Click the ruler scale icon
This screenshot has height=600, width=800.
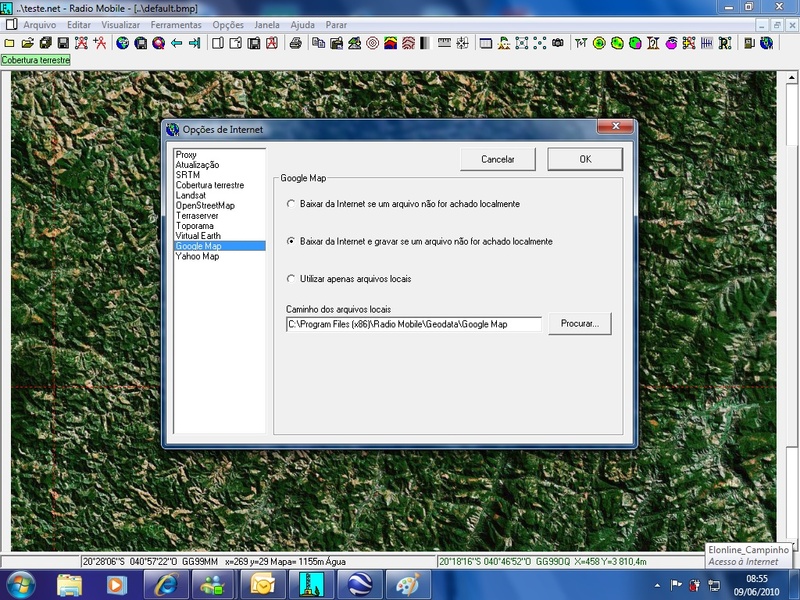[x=444, y=42]
